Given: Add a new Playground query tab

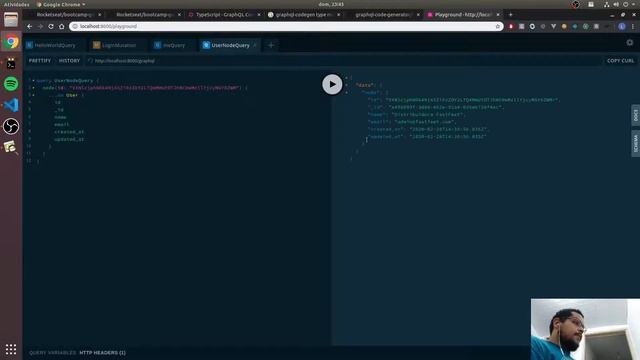Looking at the screenshot, I should tap(271, 45).
